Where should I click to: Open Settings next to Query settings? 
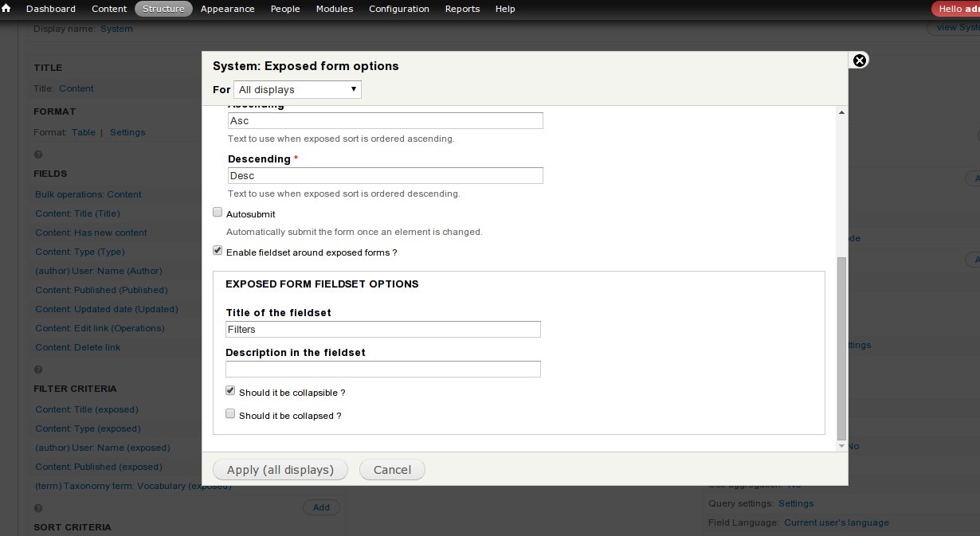pyautogui.click(x=796, y=503)
